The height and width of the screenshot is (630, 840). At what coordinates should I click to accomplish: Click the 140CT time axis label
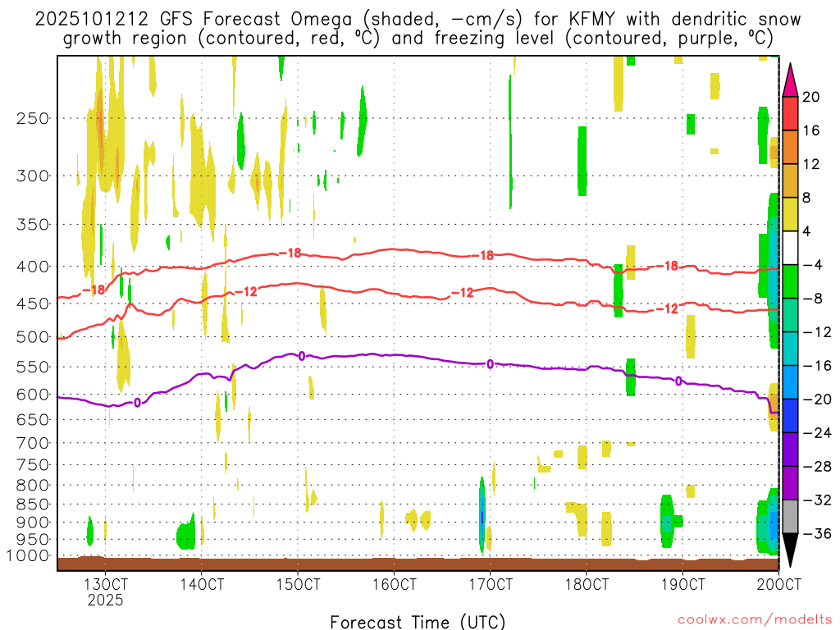[x=202, y=584]
